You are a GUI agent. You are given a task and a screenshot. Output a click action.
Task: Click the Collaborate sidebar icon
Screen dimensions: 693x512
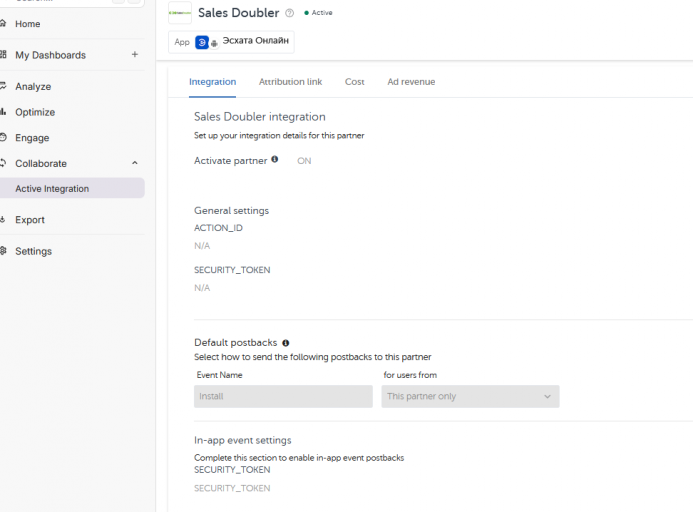[3, 163]
